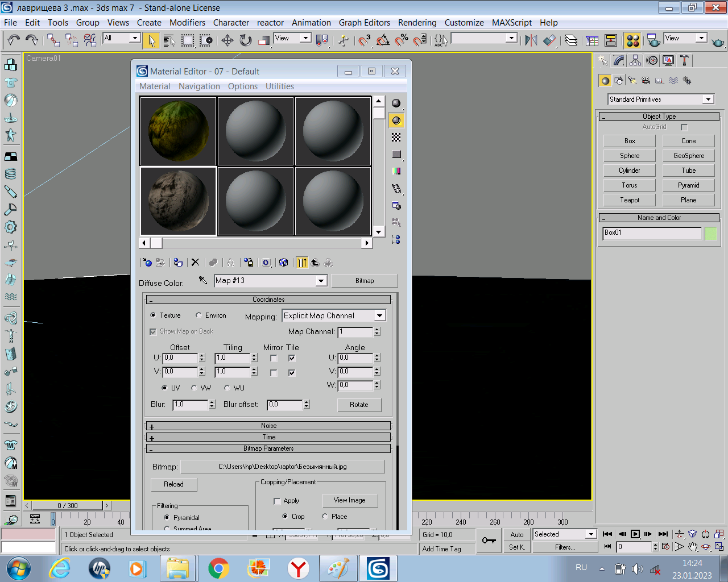Expand the Time rollout

click(268, 437)
